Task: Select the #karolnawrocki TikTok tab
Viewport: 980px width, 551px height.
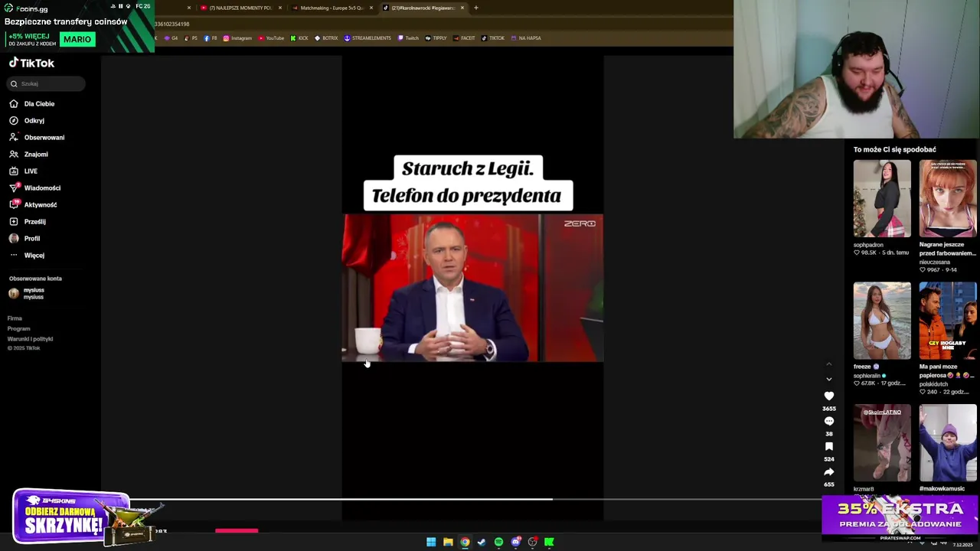Action: 422,8
